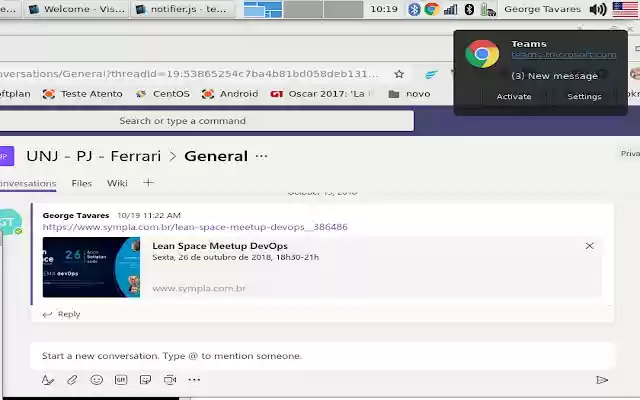This screenshot has height=400, width=640.
Task: Click the US flag keyboard layout indicator
Action: click(625, 9)
